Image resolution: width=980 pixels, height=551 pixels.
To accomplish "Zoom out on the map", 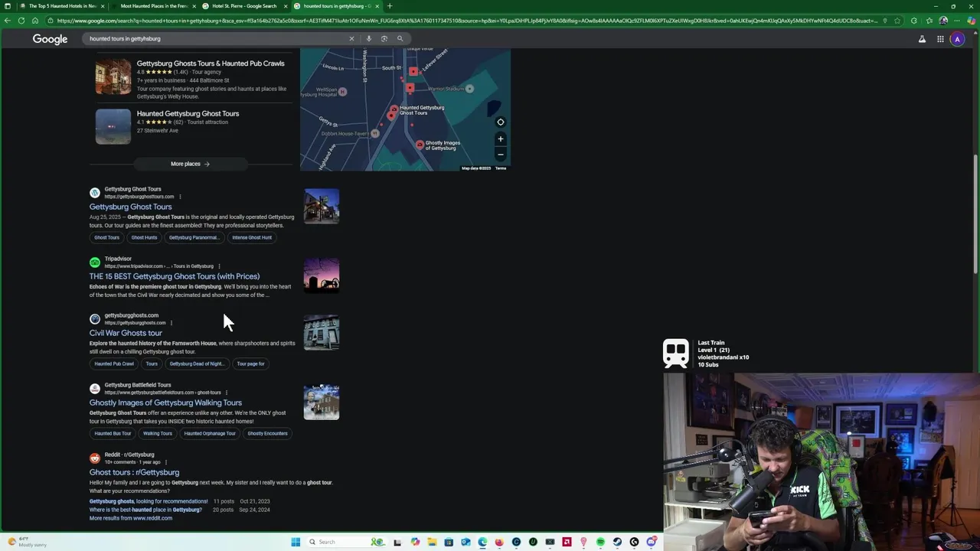I will click(500, 154).
